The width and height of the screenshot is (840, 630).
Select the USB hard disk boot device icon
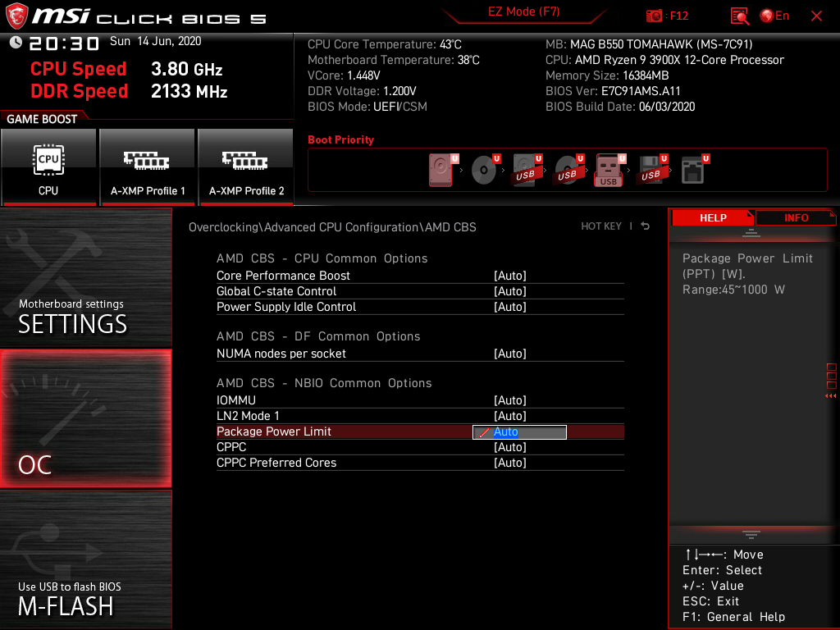pos(526,170)
